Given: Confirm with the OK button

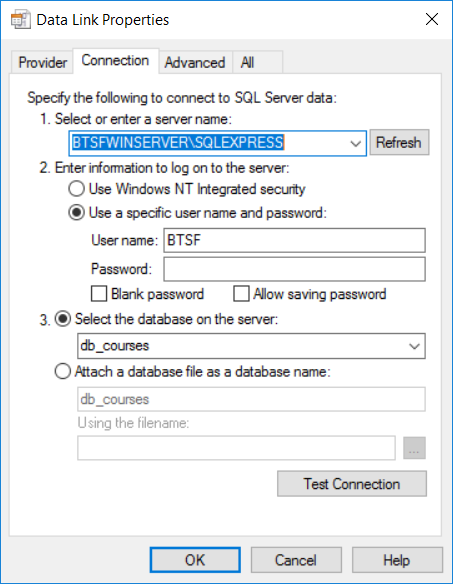Looking at the screenshot, I should [195, 560].
